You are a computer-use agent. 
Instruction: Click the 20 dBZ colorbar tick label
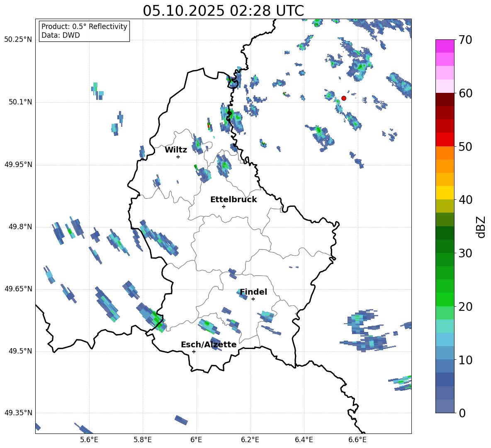click(465, 307)
